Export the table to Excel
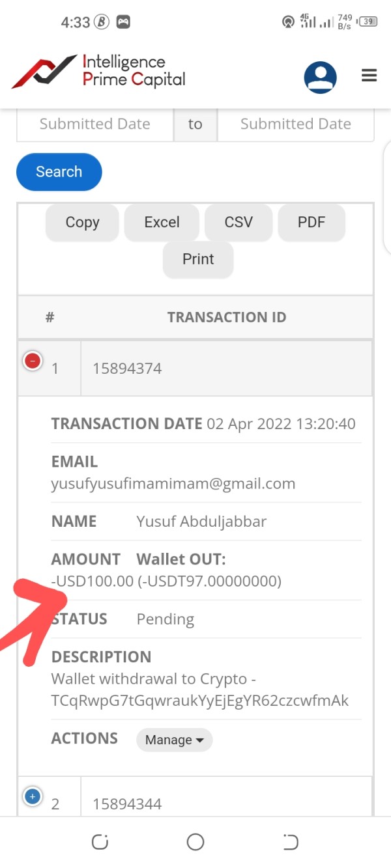Screen dimensions: 391x868 coord(162,222)
